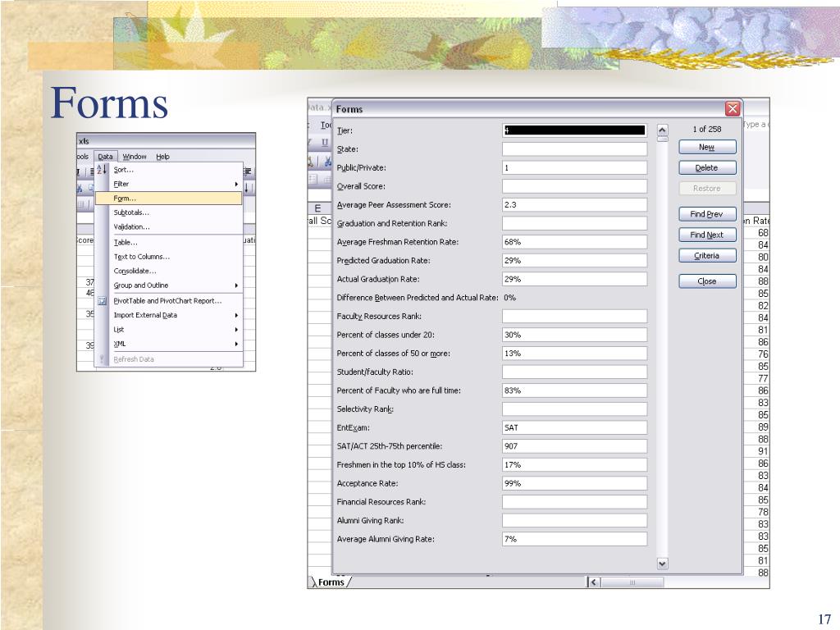Click the State input field

(574, 149)
